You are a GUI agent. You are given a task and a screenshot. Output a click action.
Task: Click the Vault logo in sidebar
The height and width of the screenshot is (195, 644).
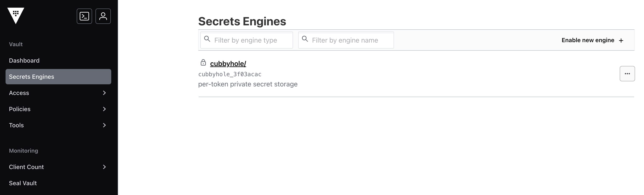click(16, 16)
